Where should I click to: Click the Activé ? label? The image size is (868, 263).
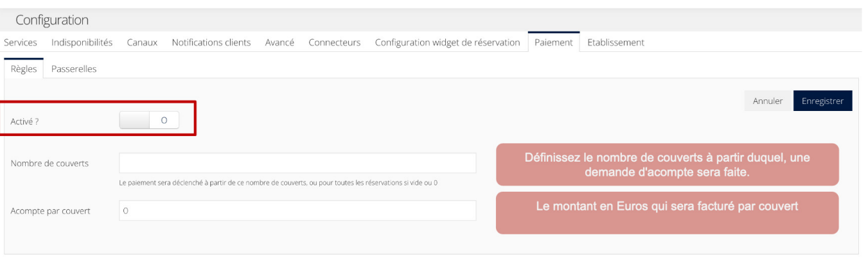pyautogui.click(x=24, y=121)
